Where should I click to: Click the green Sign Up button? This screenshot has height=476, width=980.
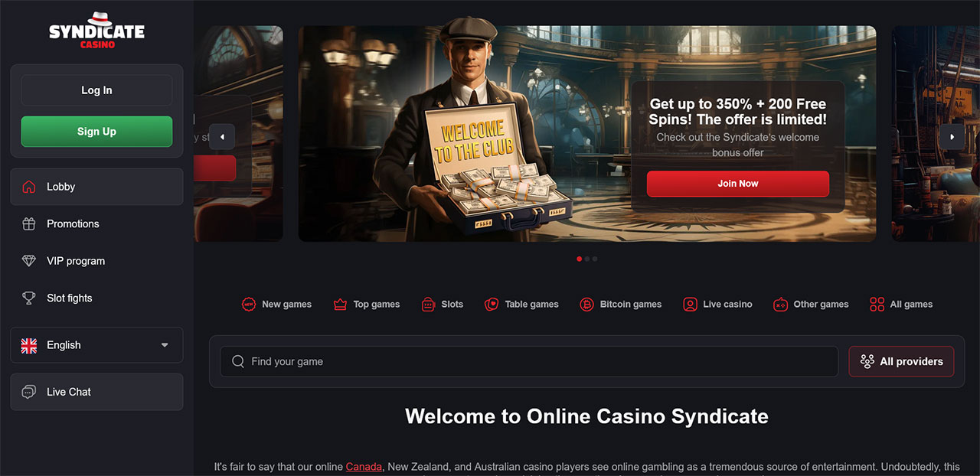tap(96, 132)
